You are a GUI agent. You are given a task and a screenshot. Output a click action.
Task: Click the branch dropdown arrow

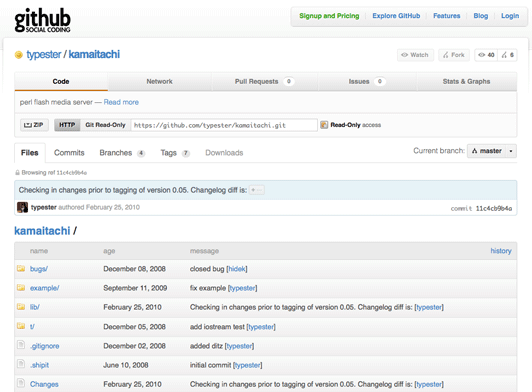(x=511, y=151)
